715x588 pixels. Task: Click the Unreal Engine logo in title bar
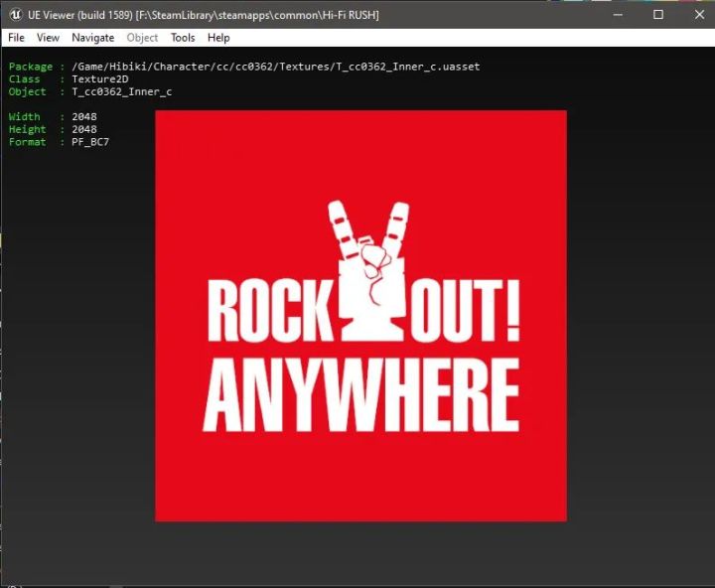[x=16, y=15]
